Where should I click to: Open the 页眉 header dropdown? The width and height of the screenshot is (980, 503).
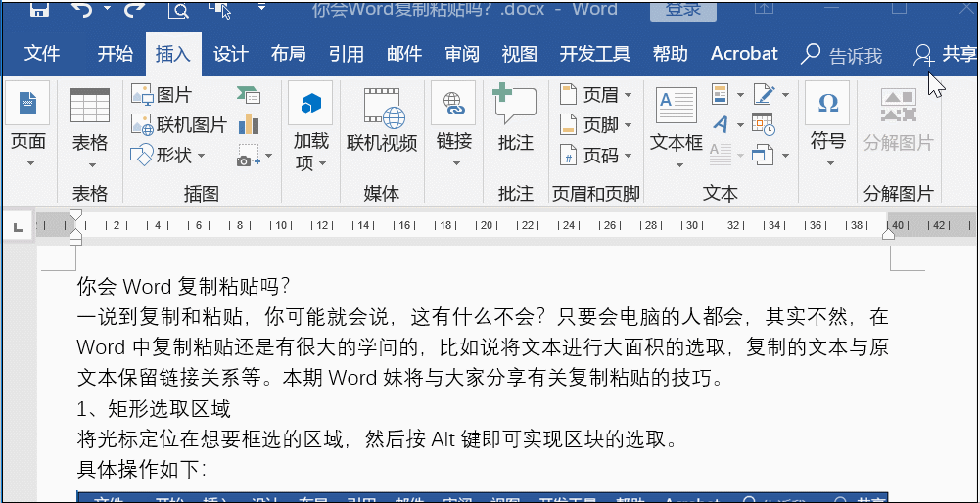[x=595, y=95]
